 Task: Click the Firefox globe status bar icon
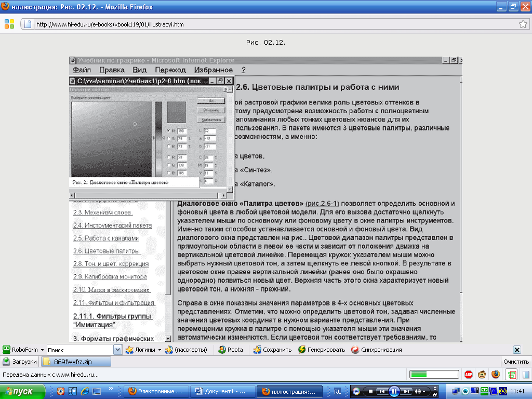496,374
